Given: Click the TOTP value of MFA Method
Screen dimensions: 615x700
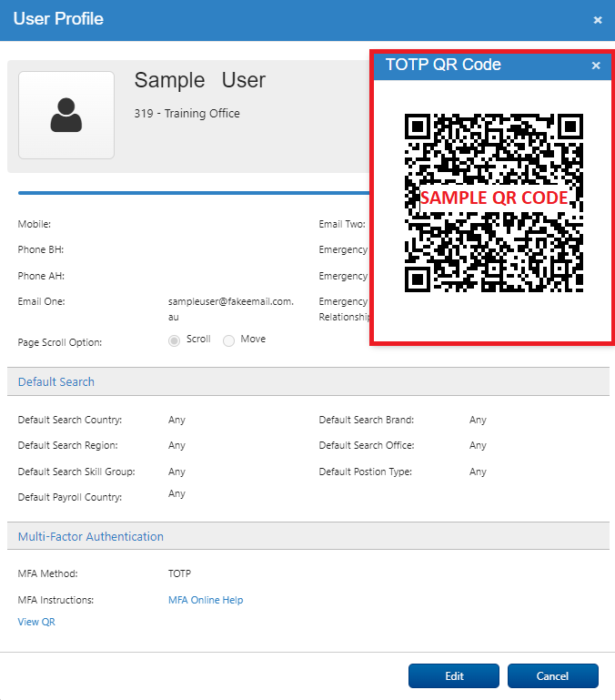Looking at the screenshot, I should [x=179, y=573].
